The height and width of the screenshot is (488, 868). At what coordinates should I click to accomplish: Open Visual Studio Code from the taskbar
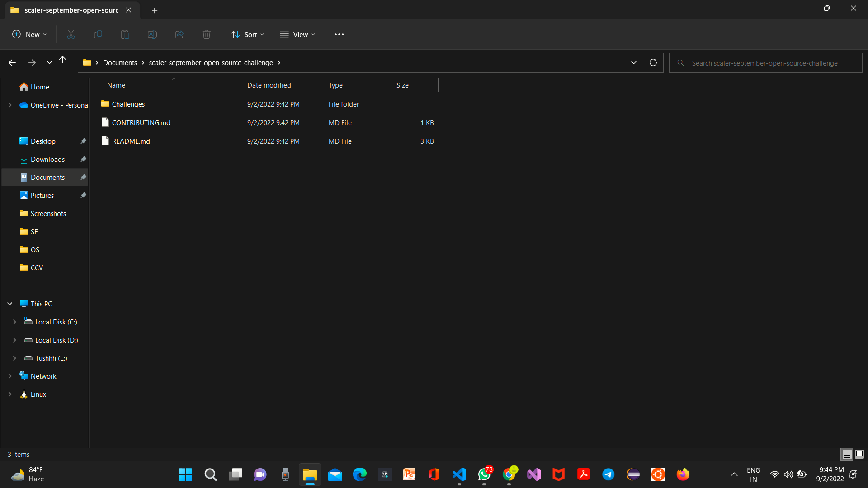click(x=459, y=474)
